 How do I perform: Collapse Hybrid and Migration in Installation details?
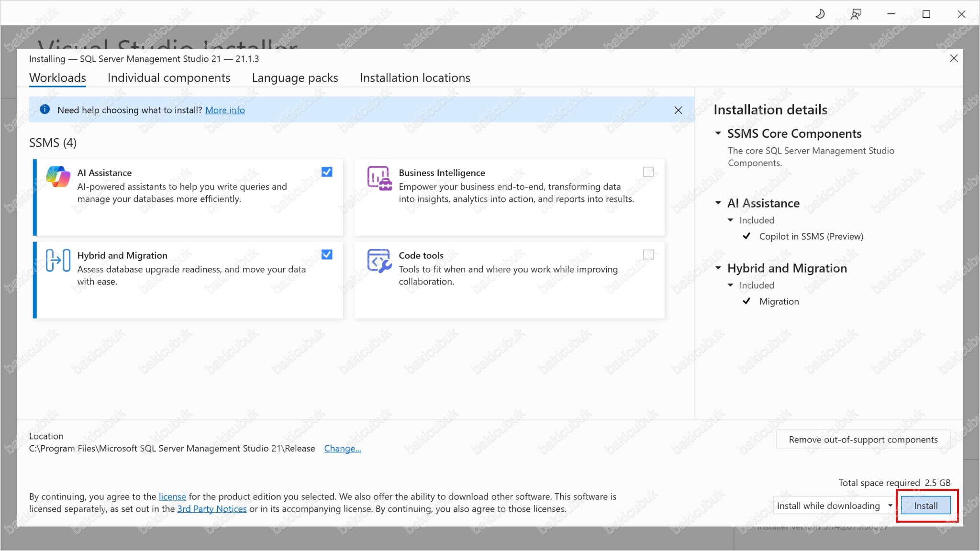[x=718, y=268]
